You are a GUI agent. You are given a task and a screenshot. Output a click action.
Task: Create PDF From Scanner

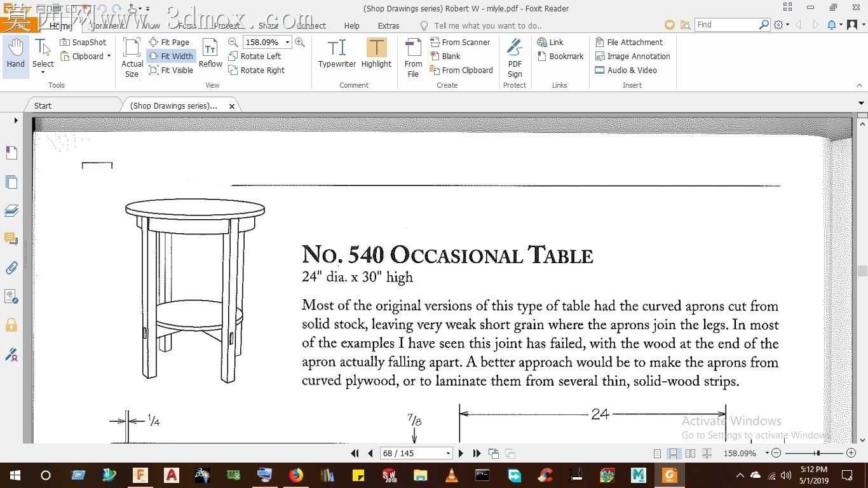click(x=460, y=42)
